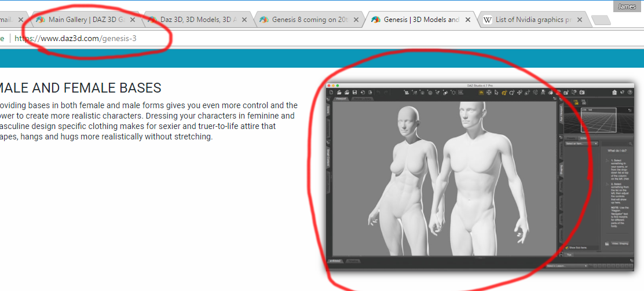The height and width of the screenshot is (291, 644).
Task: Click Open file icon in DAZ Studio image
Action: tap(339, 93)
